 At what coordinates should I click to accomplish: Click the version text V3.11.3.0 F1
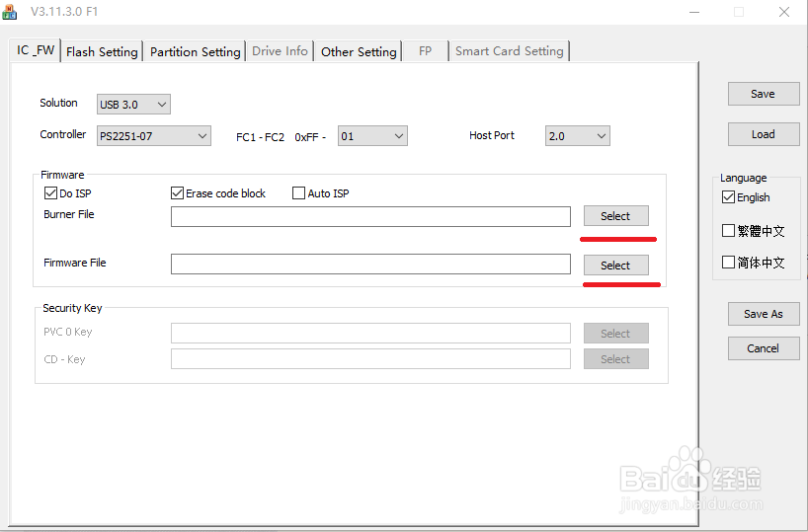[x=64, y=11]
